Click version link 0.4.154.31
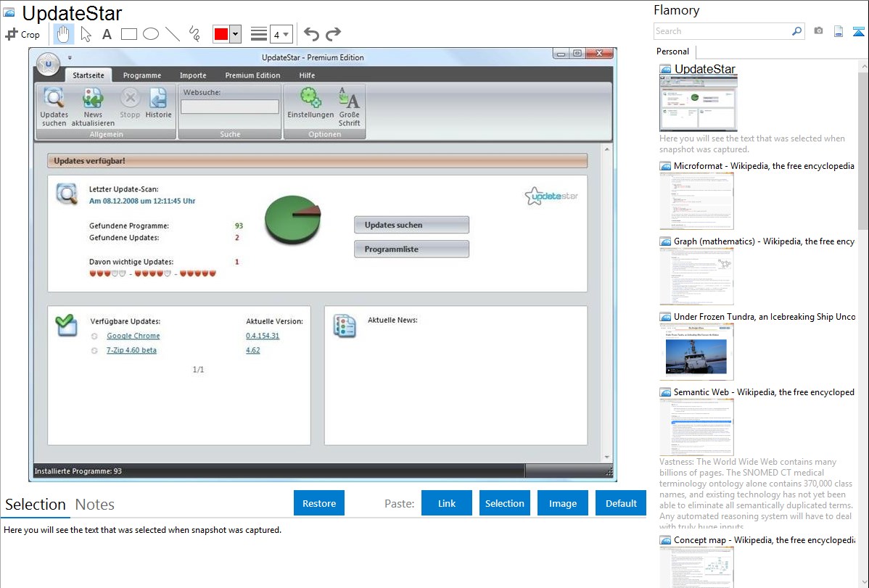This screenshot has width=869, height=588. tap(263, 336)
